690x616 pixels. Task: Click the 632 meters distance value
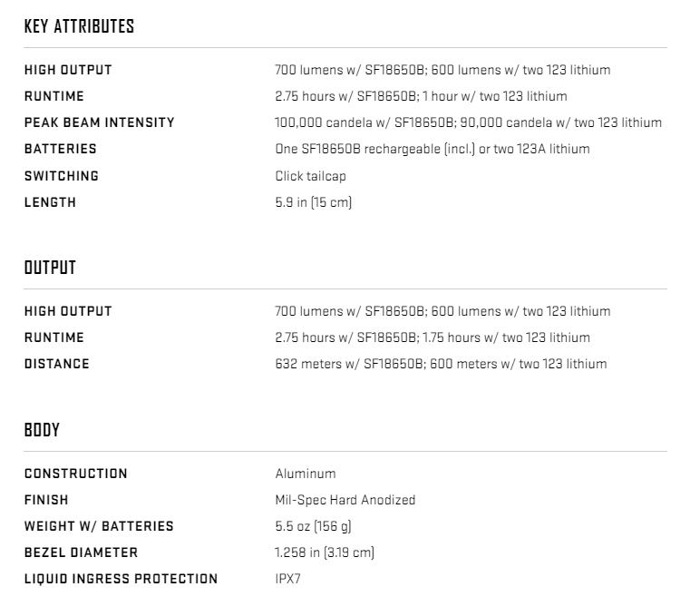(x=441, y=364)
